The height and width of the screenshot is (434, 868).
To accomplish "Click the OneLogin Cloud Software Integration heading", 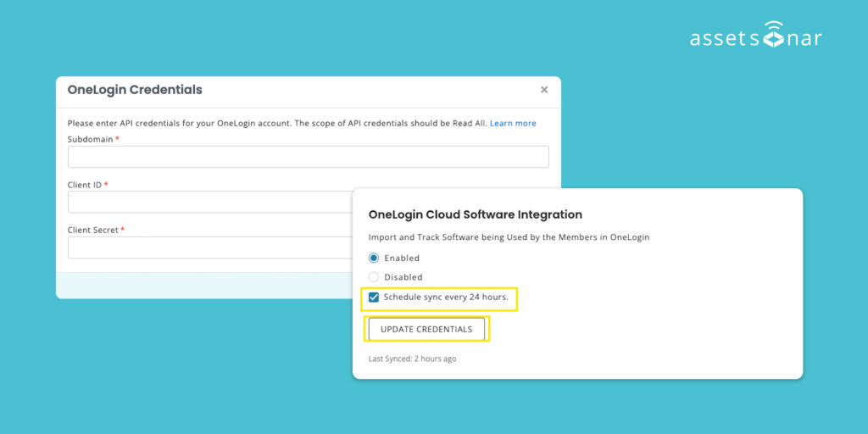I will point(475,215).
